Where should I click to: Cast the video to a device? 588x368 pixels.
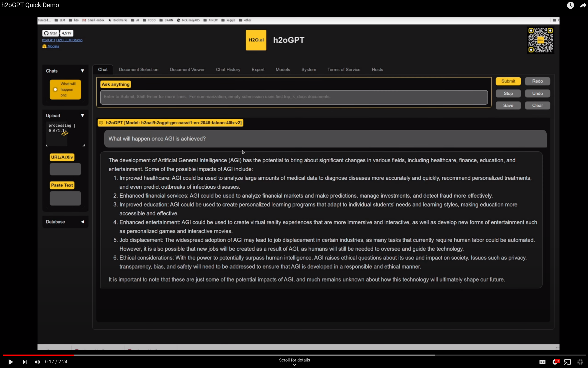point(567,362)
